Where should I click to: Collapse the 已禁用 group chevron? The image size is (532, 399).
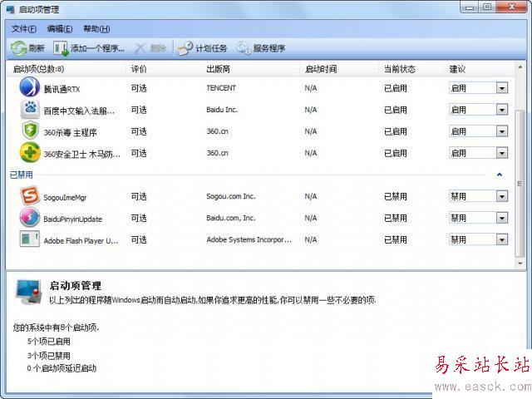(x=499, y=175)
